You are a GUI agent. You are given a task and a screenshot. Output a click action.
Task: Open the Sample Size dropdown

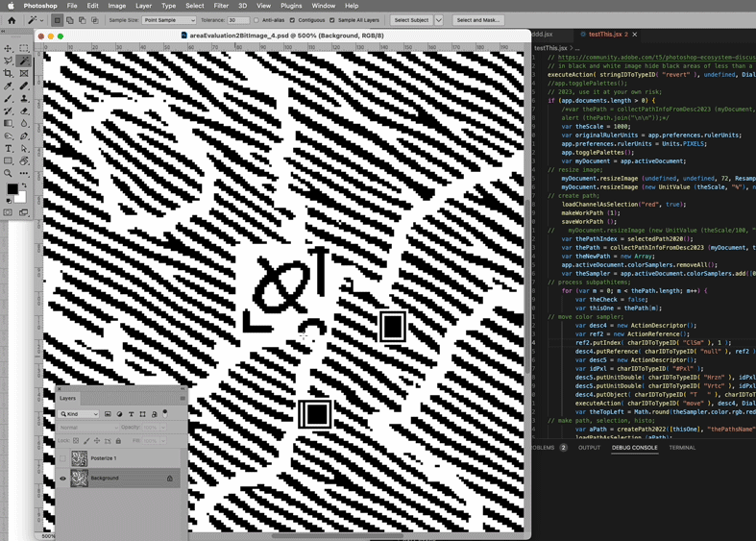(169, 20)
